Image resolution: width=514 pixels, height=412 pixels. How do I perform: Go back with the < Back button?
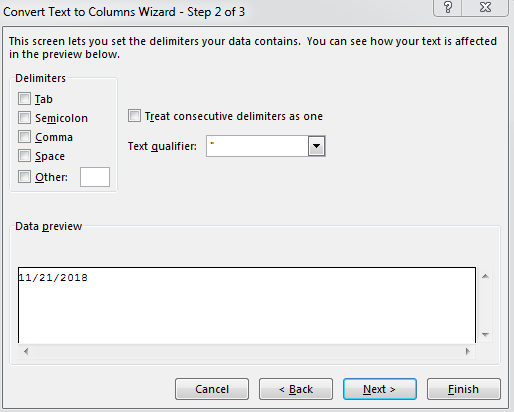coord(296,389)
